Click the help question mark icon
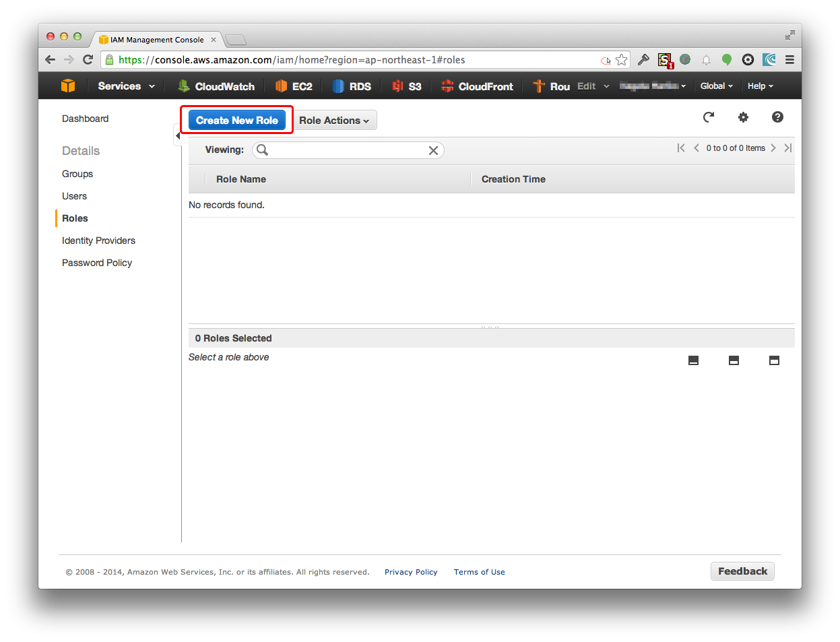Screen dimensions: 840x642 [777, 117]
